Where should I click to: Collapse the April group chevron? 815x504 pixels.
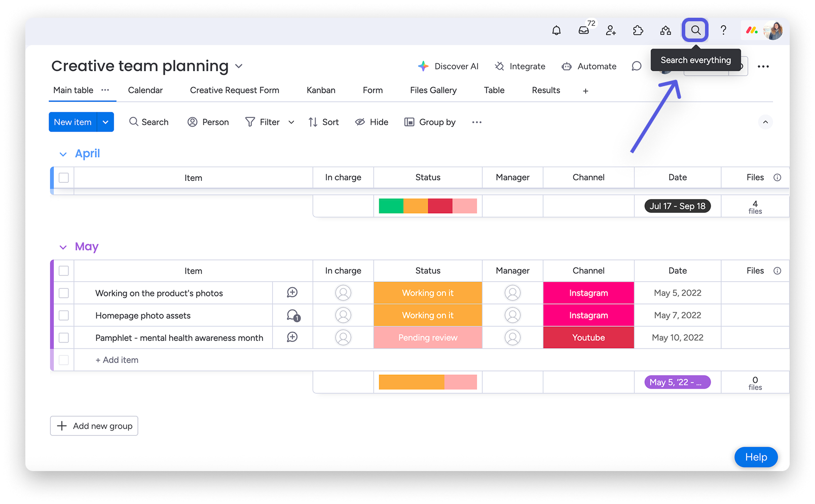pyautogui.click(x=63, y=154)
